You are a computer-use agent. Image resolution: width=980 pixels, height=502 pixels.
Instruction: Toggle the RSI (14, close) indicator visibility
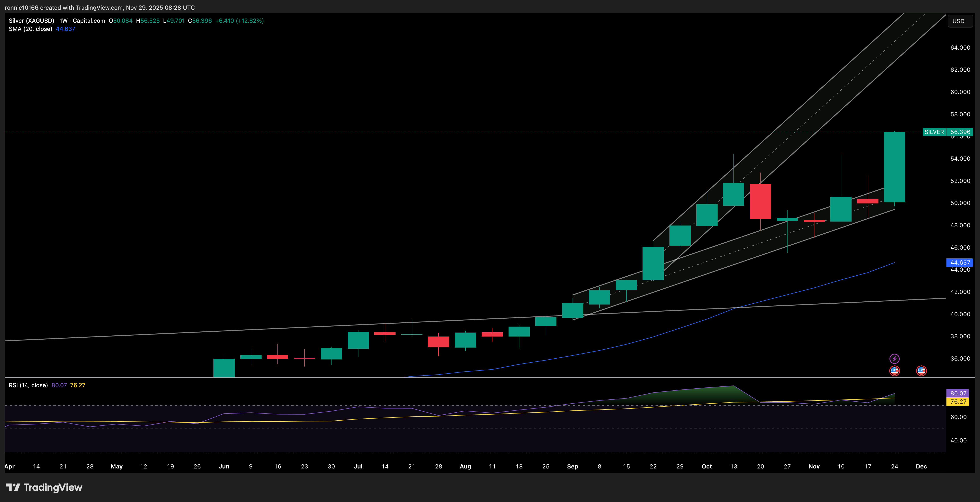pos(28,385)
